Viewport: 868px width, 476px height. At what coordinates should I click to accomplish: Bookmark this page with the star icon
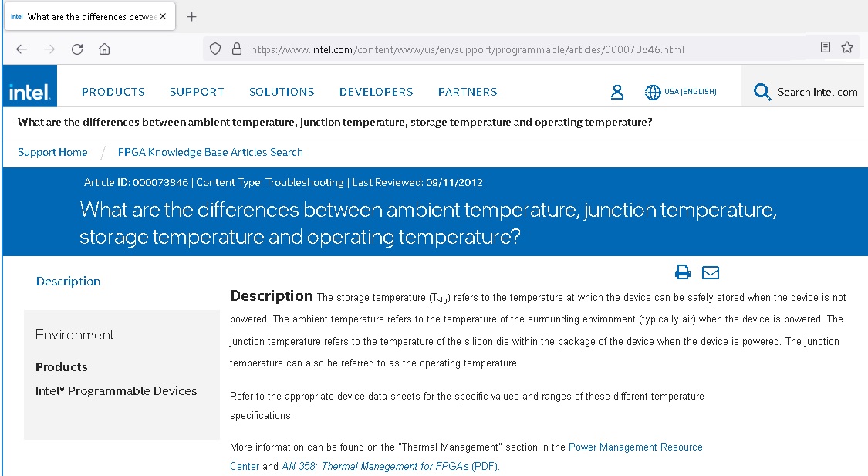click(847, 47)
